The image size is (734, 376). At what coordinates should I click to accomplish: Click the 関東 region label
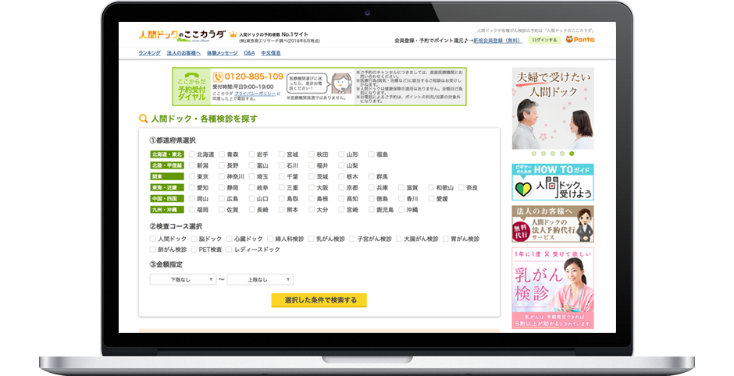pyautogui.click(x=167, y=177)
